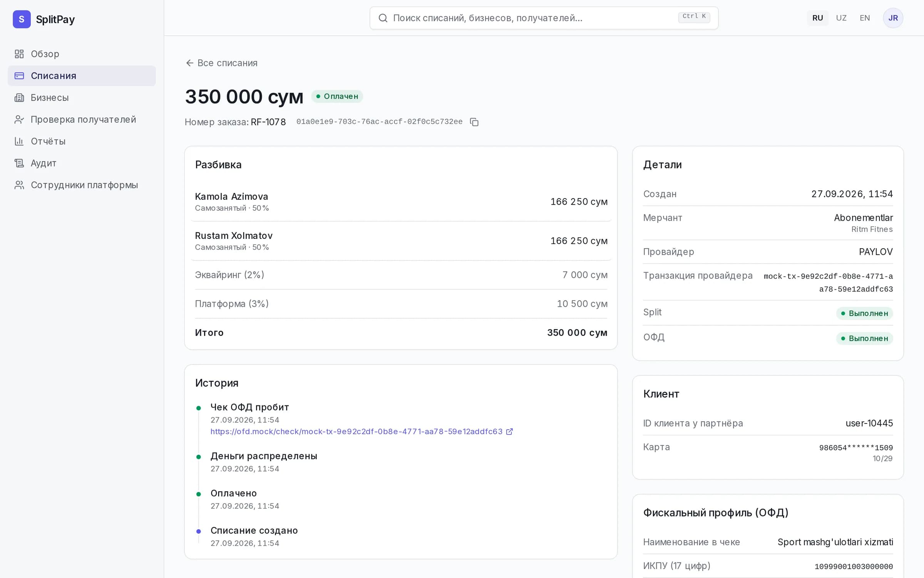This screenshot has height=578, width=924.
Task: Click the SplitPay logo icon
Action: pos(22,19)
